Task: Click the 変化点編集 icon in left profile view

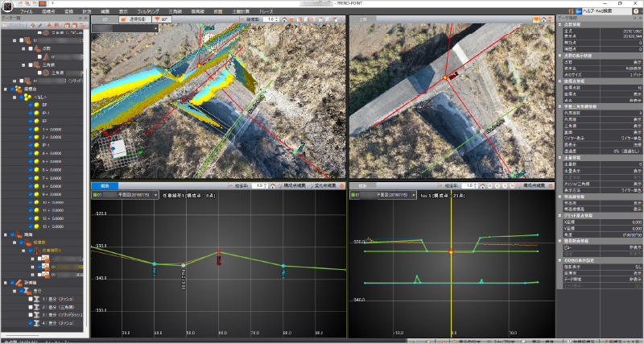Action: pyautogui.click(x=309, y=185)
